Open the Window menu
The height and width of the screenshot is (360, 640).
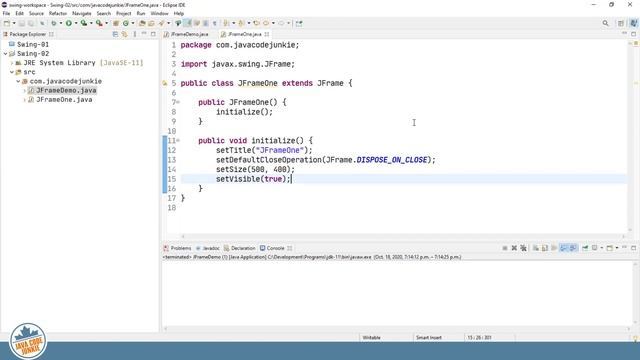pos(159,13)
